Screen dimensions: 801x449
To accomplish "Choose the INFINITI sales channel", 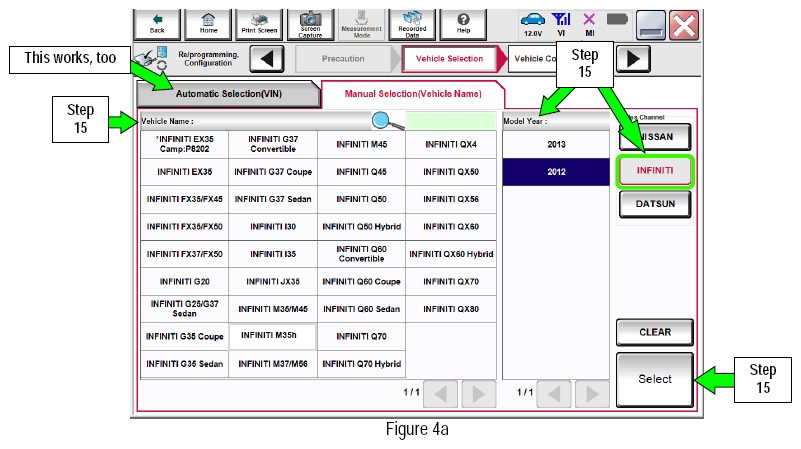I will 655,171.
